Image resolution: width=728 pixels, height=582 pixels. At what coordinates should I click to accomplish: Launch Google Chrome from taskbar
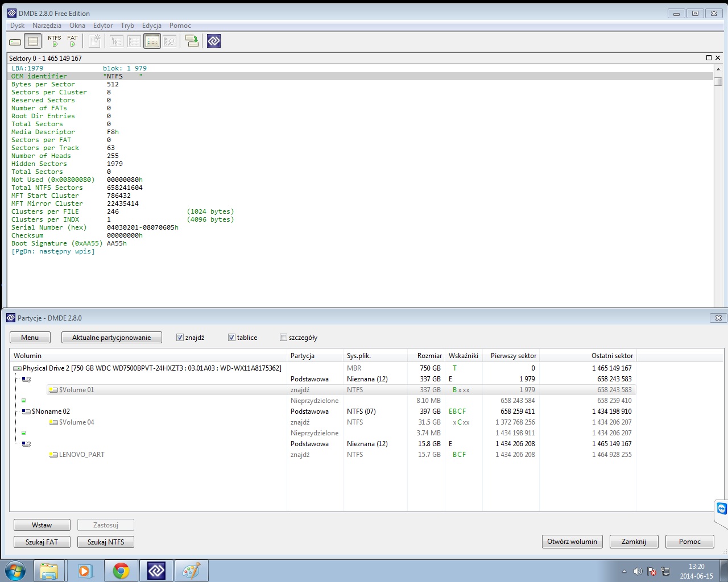121,571
